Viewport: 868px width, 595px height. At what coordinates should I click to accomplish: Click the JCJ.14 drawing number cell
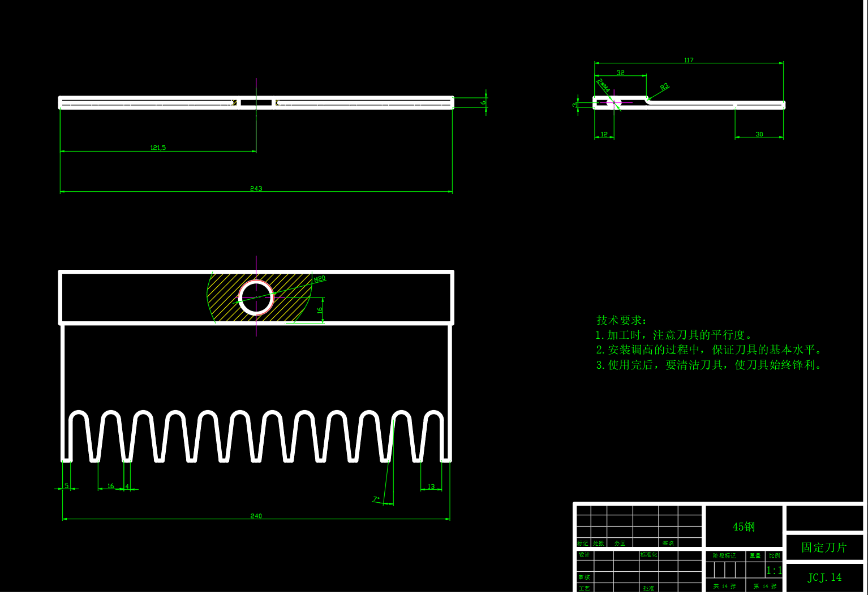pos(824,577)
